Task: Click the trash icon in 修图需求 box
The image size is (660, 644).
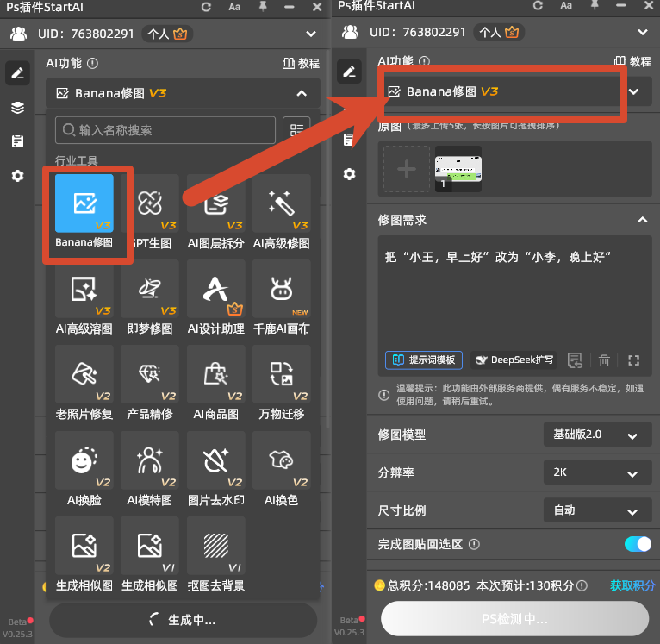Action: (x=604, y=360)
